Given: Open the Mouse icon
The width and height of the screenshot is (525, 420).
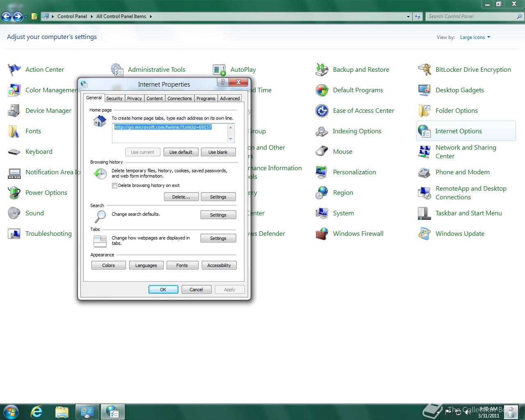Looking at the screenshot, I should click(322, 152).
